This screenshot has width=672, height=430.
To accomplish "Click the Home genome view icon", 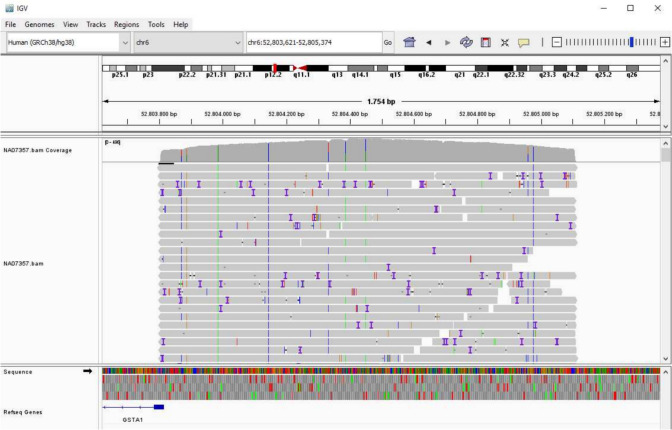I will (409, 42).
